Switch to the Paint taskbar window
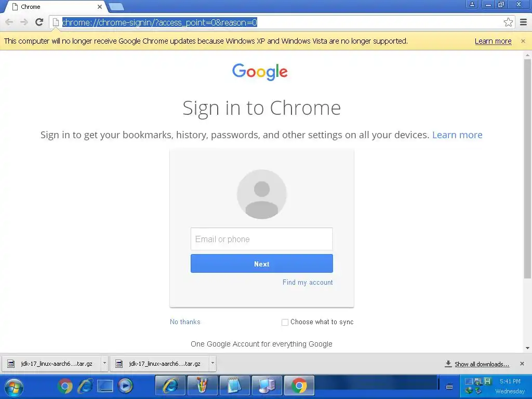 click(x=203, y=385)
